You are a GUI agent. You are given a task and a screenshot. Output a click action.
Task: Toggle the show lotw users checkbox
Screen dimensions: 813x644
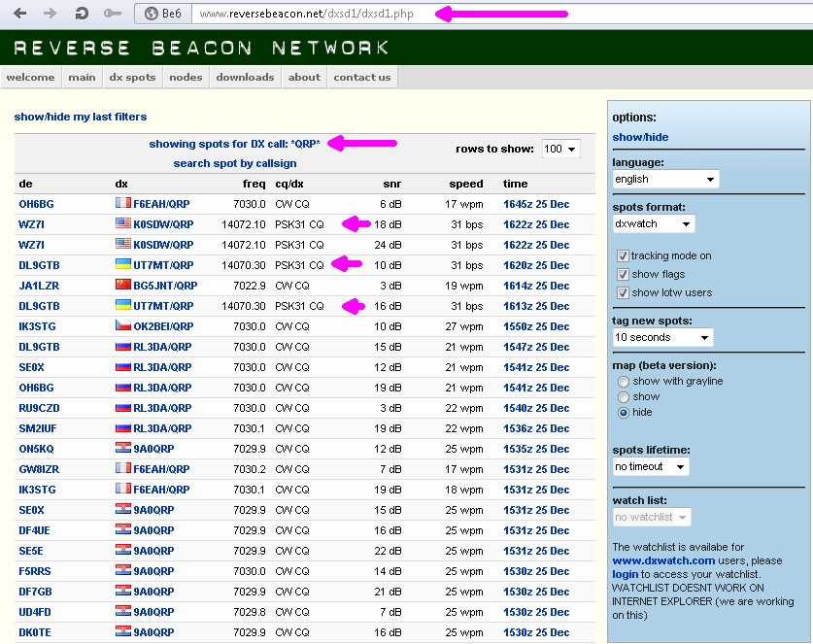pos(623,293)
